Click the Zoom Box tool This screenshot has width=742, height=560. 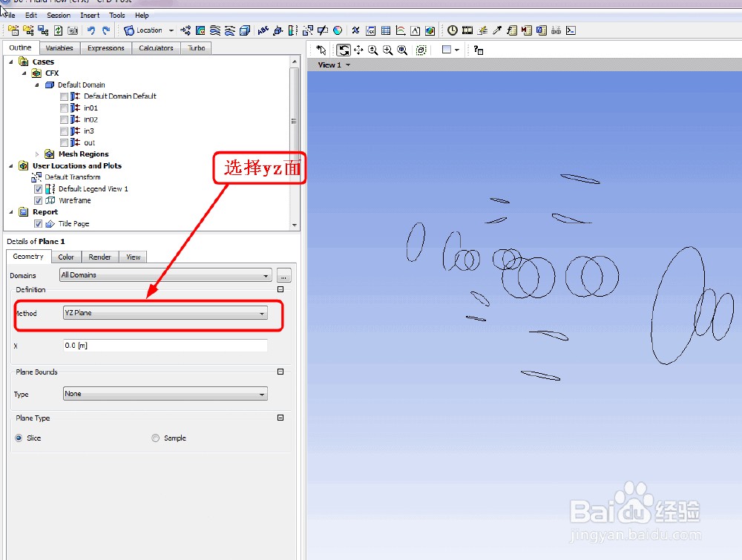[387, 50]
